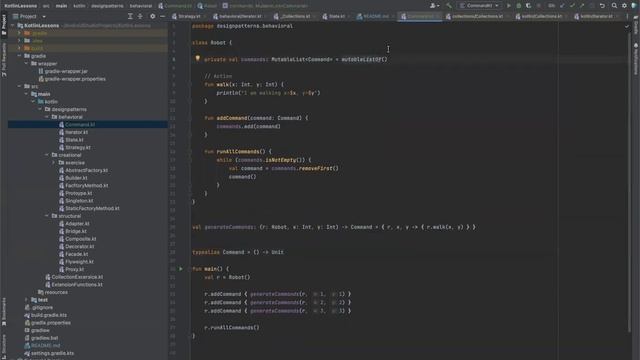The height and width of the screenshot is (360, 640).
Task: Collapse the structural package node
Action: click(x=47, y=216)
